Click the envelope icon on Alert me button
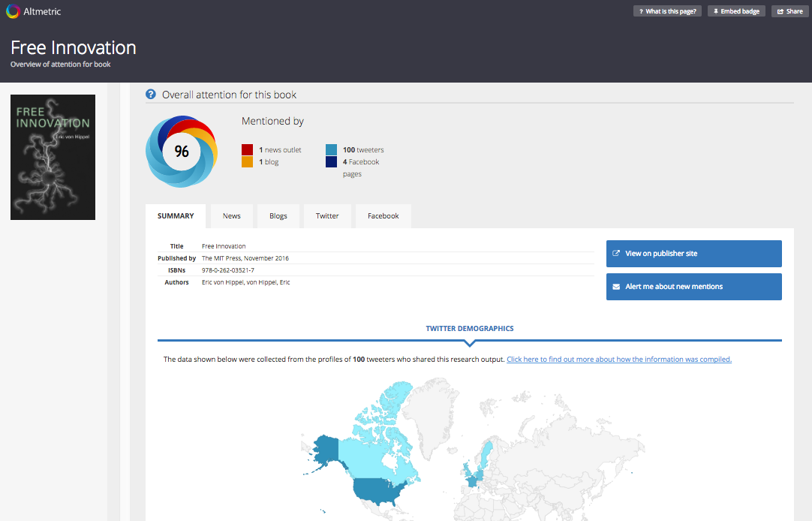Image resolution: width=812 pixels, height=521 pixels. coord(616,286)
